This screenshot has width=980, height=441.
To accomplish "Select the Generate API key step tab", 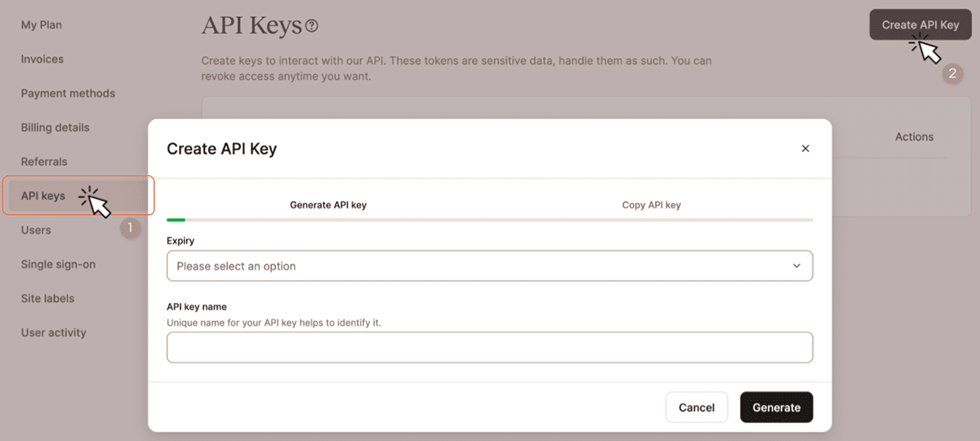I will [x=328, y=205].
